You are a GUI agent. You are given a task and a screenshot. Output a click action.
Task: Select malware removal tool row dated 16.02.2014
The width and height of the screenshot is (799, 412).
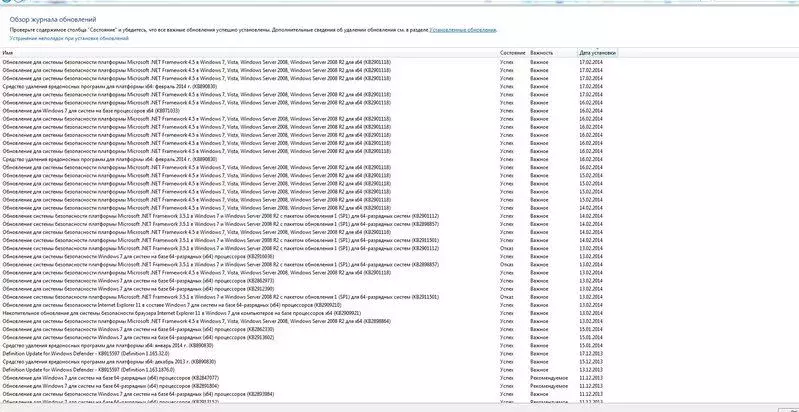click(x=309, y=159)
